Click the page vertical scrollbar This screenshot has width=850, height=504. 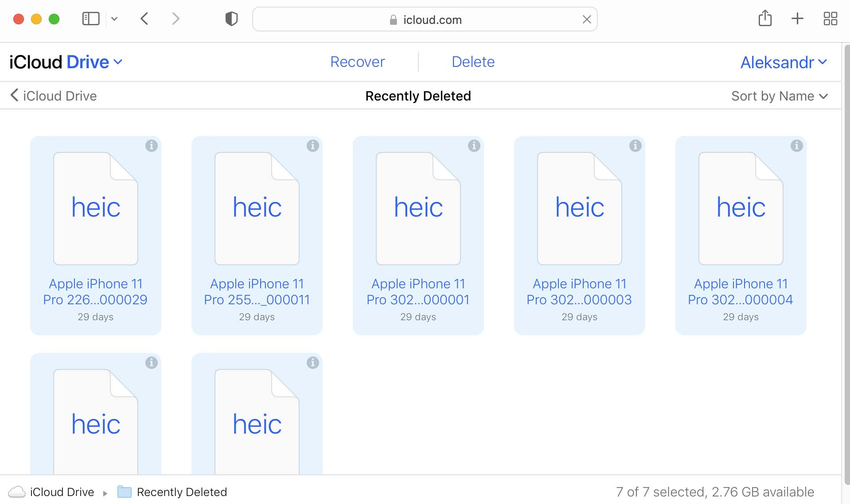[846, 265]
